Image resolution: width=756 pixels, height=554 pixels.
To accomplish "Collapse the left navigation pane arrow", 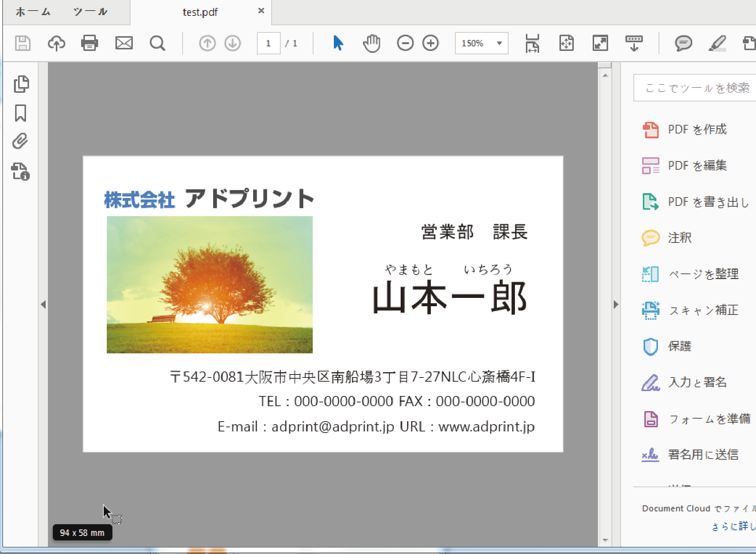I will 43,304.
